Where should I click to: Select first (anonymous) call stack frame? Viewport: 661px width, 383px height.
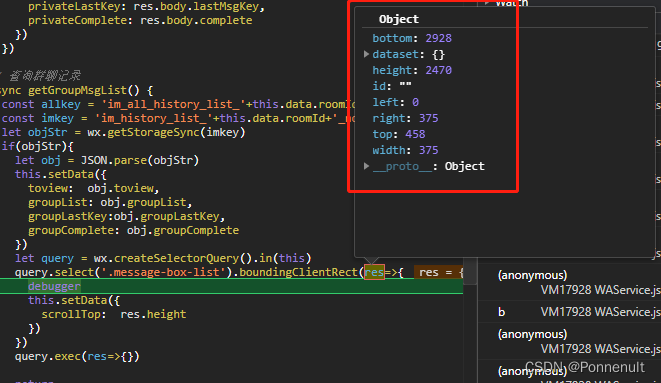coord(532,276)
